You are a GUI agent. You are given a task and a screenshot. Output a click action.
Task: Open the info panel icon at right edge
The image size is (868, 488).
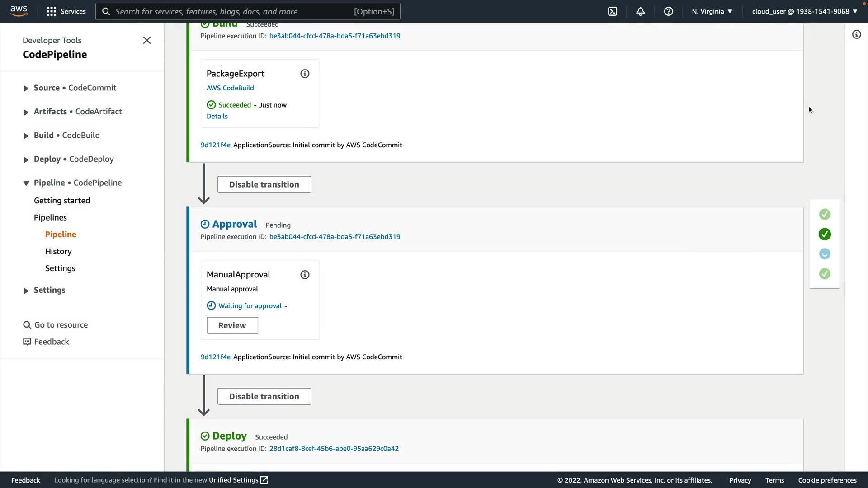point(856,34)
